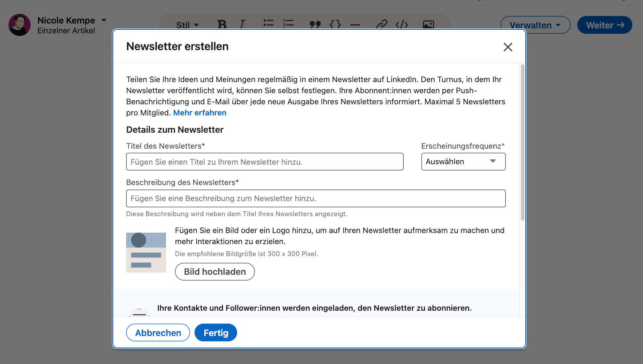This screenshot has height=364, width=643.
Task: Open the Verwalten menu
Action: click(535, 25)
